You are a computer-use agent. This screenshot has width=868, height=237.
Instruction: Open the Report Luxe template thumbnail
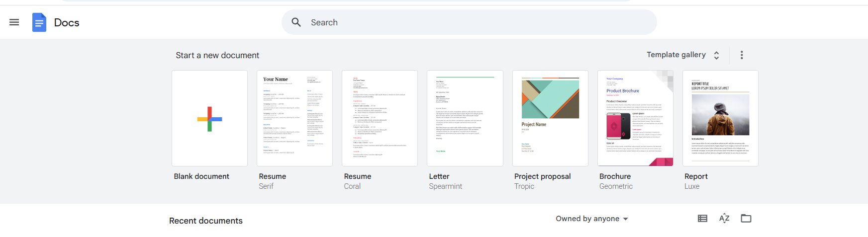[x=720, y=118]
